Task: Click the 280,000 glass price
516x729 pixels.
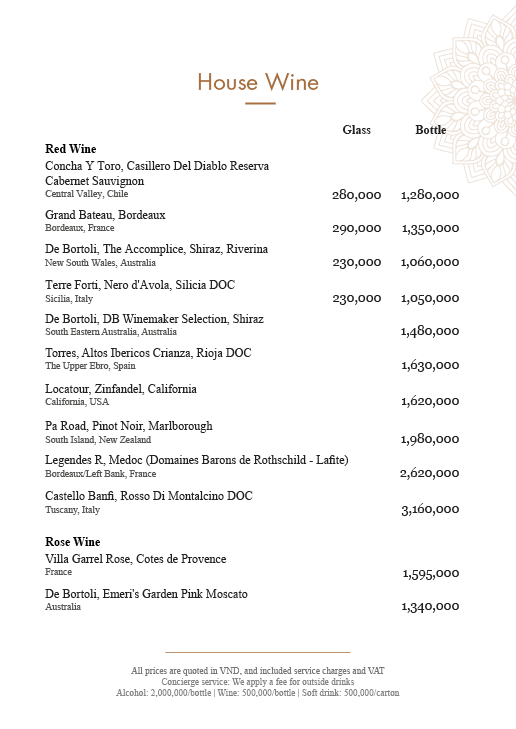Action: 357,195
